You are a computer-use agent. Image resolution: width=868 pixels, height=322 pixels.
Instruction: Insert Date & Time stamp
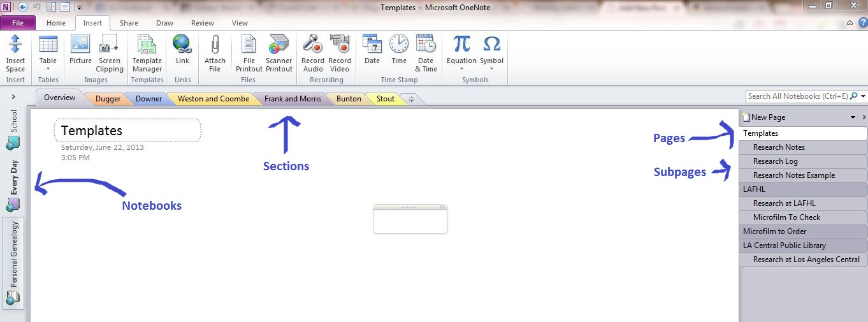(426, 54)
